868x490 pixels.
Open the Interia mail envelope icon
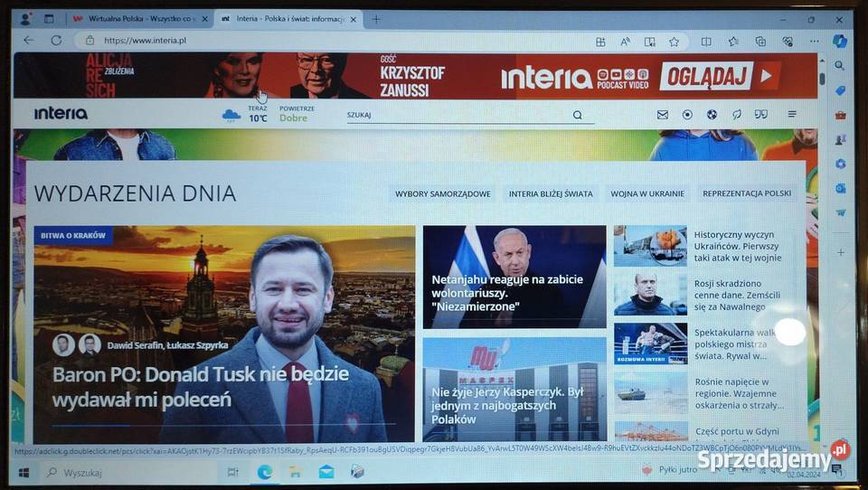coord(663,115)
